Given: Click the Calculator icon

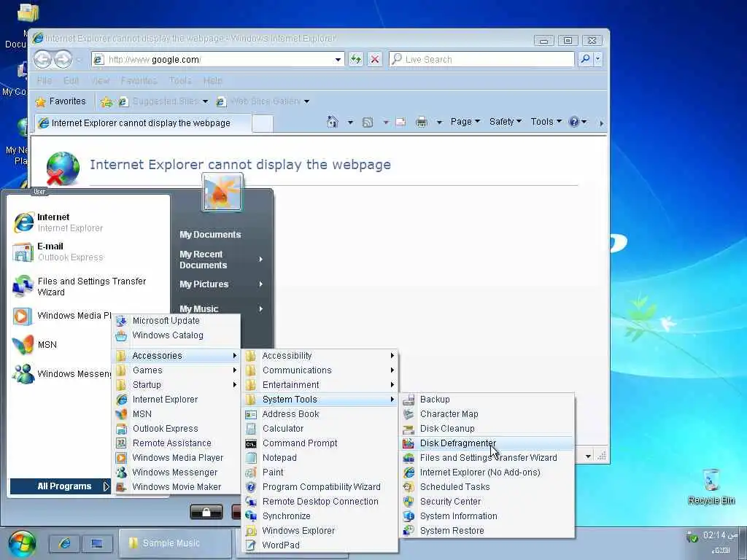Looking at the screenshot, I should click(251, 429).
